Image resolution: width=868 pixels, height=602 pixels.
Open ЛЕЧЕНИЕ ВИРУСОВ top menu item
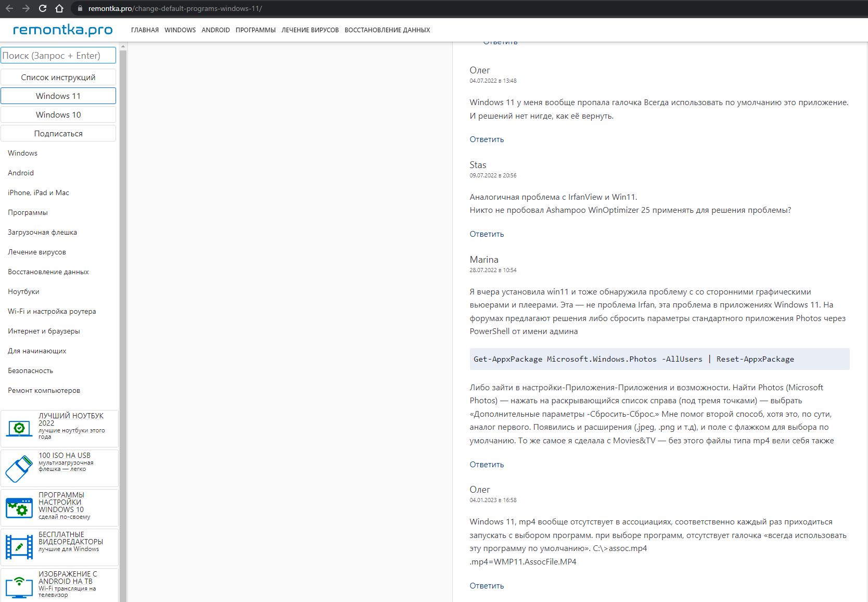click(310, 30)
